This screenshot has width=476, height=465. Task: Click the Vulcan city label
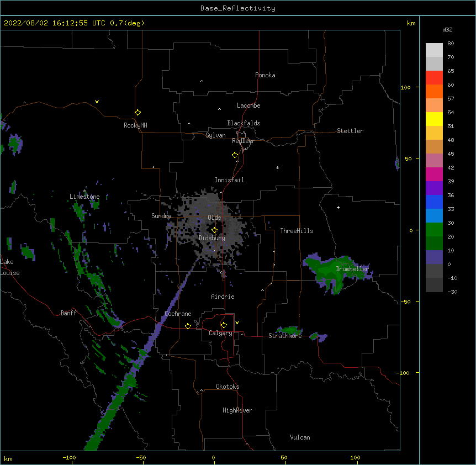pos(300,437)
